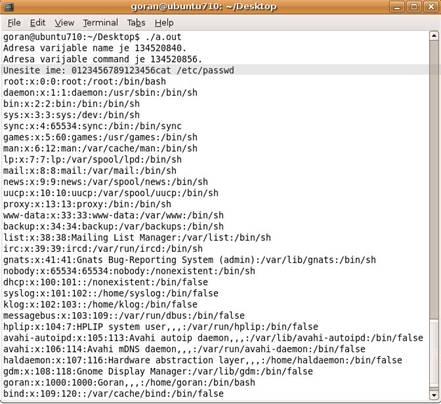This screenshot has height=404, width=441.
Task: Click the line 'daemon:x:1:1:daemon:/usr/sbin:/bin/sh'
Action: (100, 93)
